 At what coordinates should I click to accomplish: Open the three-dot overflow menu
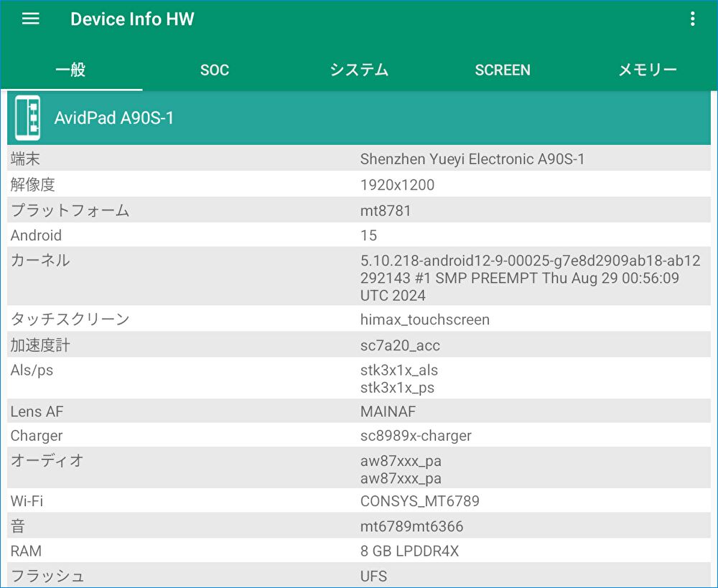692,19
